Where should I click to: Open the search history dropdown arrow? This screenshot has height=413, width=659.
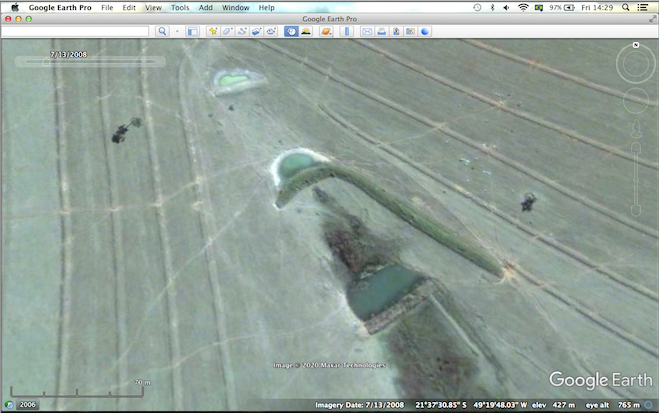tap(178, 32)
